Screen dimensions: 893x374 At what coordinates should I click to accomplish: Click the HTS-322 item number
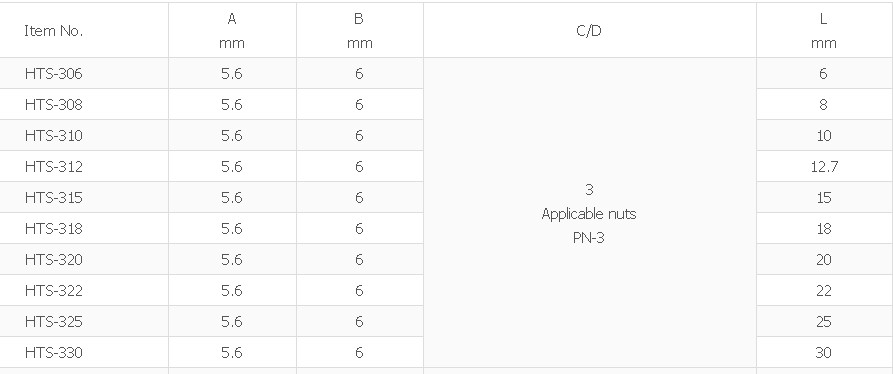[x=54, y=291]
